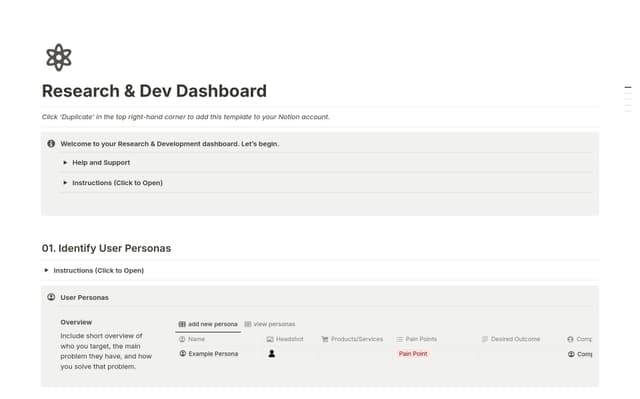Screen dimensions: 640x399
Task: Click the 01. Identify User Personas heading
Action: [106, 248]
